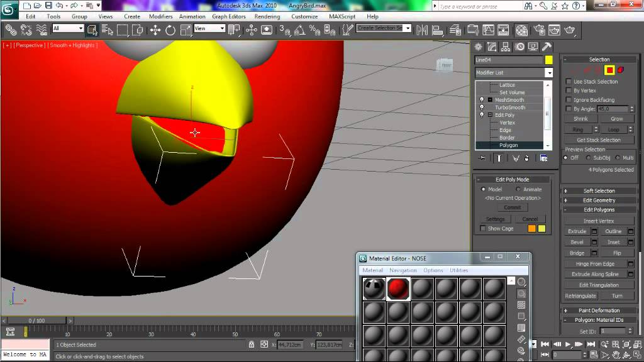This screenshot has height=362, width=644.
Task: Click the Mirror tool icon
Action: [x=422, y=30]
